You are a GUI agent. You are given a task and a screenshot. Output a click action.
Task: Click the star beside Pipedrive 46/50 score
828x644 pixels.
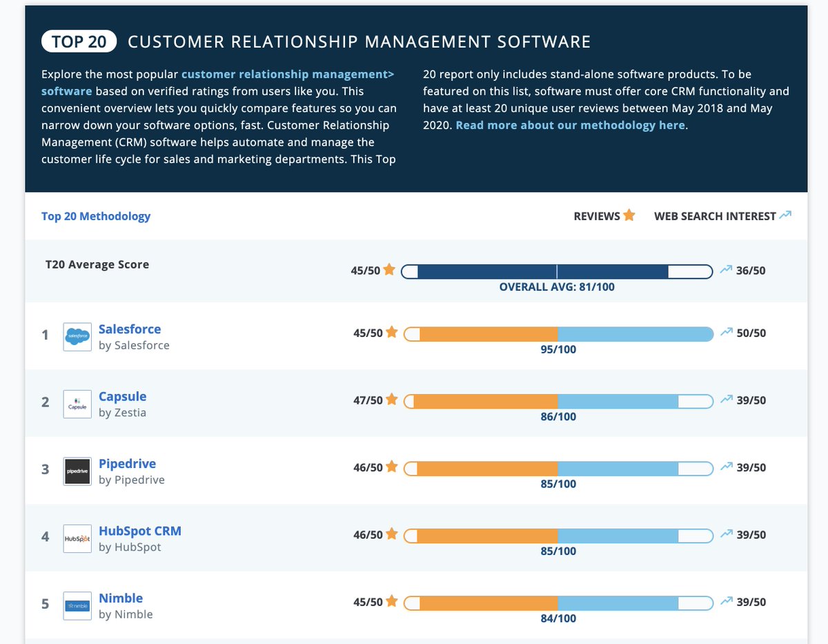(x=392, y=467)
